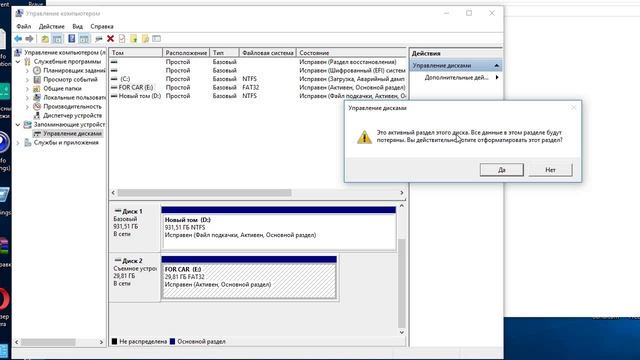The width and height of the screenshot is (640, 360).
Task: Expand the Просмотр событий node arrow
Action: pos(27,79)
